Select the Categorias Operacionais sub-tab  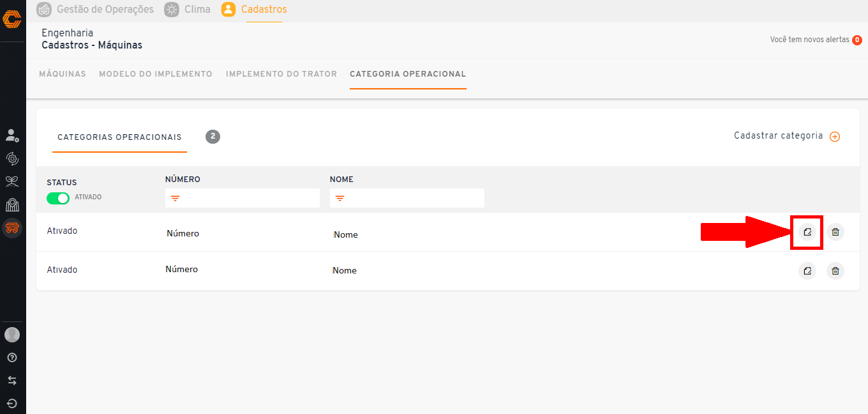click(x=119, y=137)
